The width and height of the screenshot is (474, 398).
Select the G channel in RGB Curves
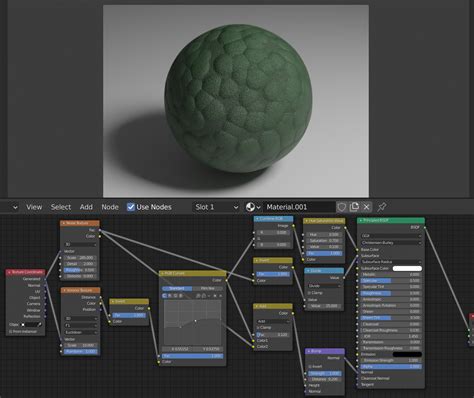[x=175, y=296]
